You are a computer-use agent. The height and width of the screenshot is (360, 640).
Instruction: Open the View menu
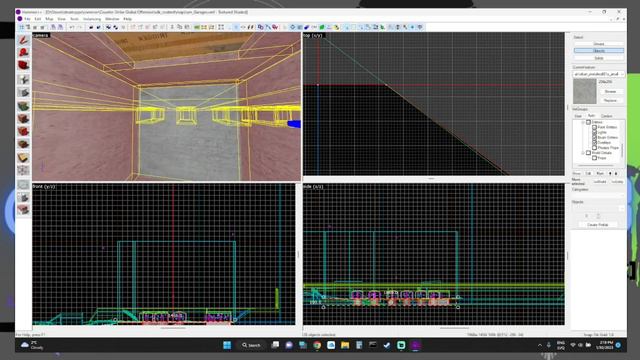click(62, 19)
